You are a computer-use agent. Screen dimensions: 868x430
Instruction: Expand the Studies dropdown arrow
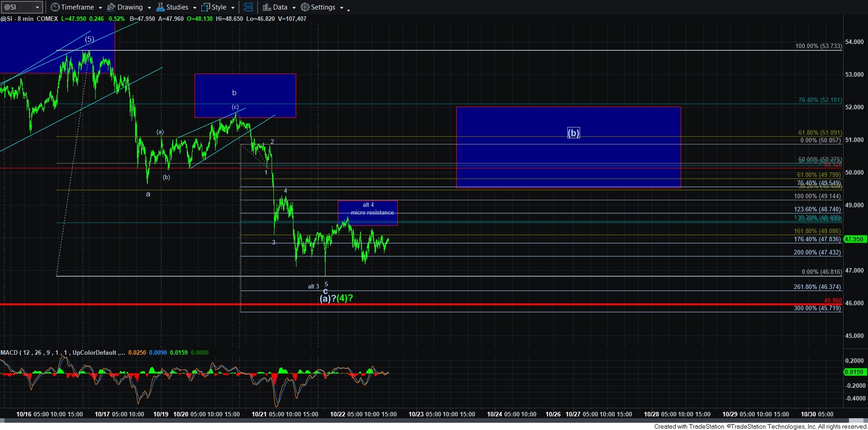(x=195, y=8)
